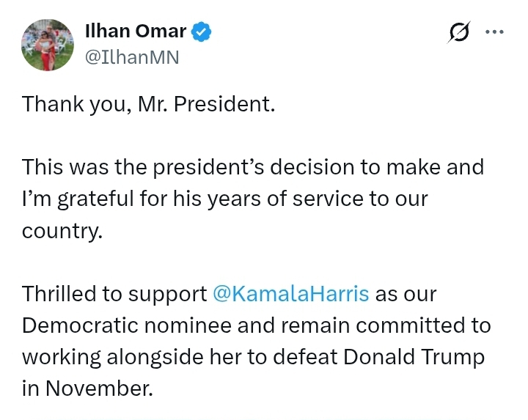Visit the @IlhanMN handle

[x=132, y=57]
